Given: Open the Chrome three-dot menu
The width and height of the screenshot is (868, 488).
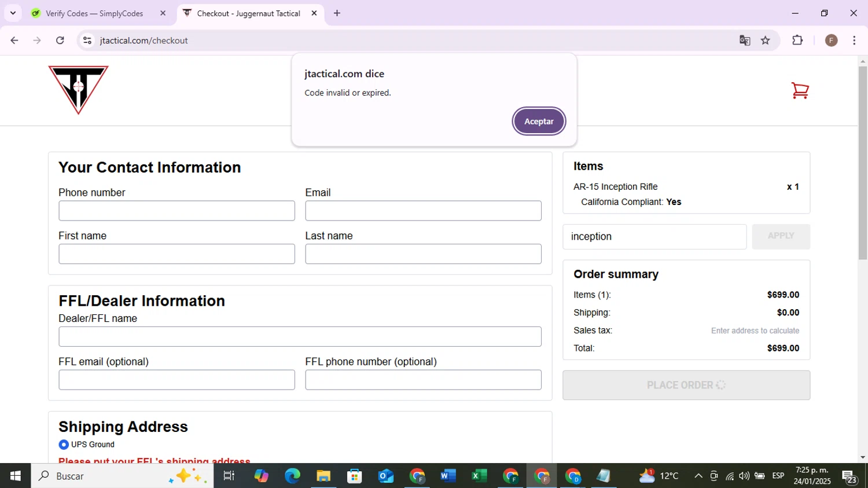Looking at the screenshot, I should coord(854,41).
